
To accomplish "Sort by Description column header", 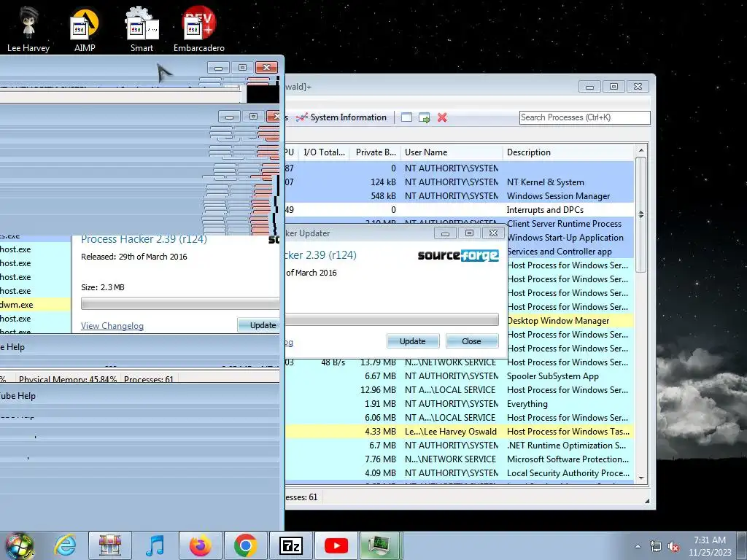I will pyautogui.click(x=568, y=152).
